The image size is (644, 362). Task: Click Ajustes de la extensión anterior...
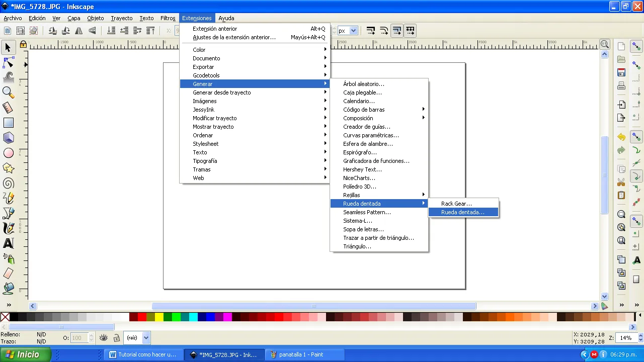coord(255,37)
